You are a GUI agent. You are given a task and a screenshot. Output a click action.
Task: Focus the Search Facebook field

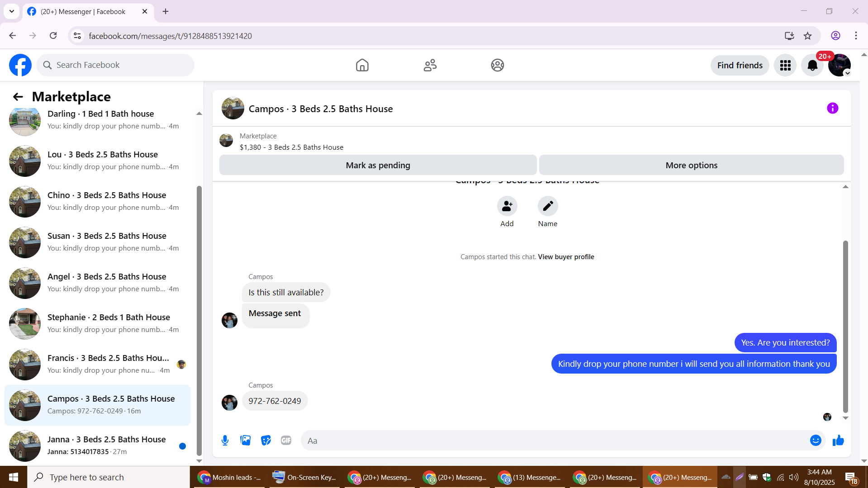click(115, 65)
